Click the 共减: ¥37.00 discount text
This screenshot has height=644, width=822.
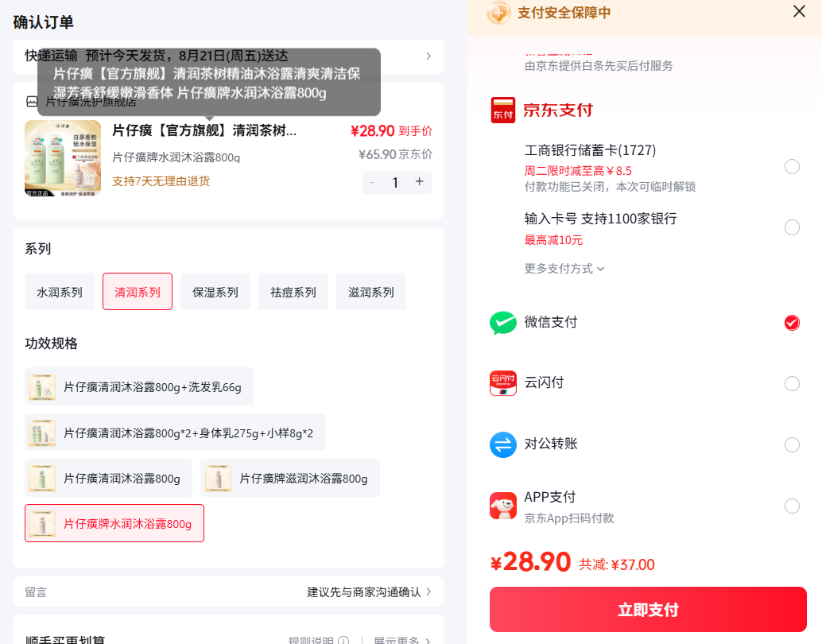pyautogui.click(x=617, y=564)
